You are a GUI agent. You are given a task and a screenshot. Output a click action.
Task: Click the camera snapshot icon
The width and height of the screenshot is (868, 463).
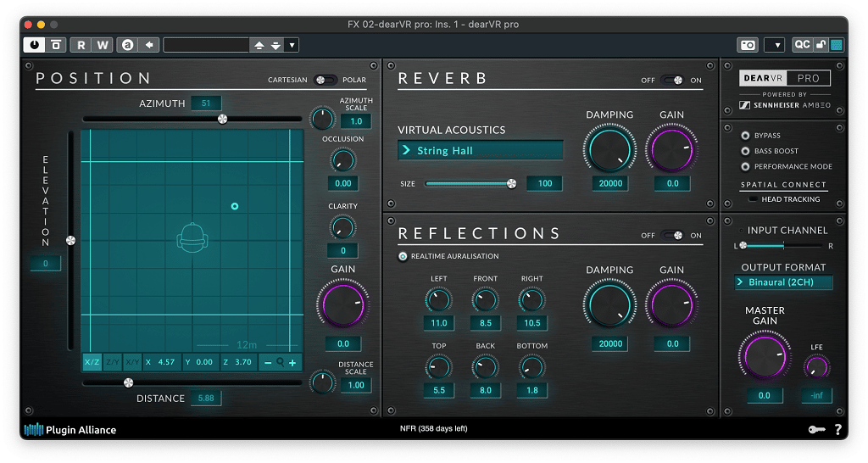click(x=748, y=45)
